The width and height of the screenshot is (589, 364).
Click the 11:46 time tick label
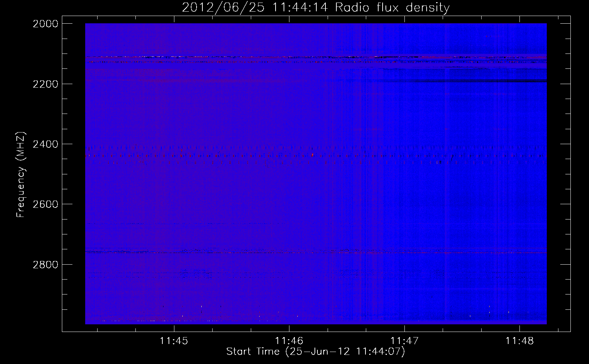289,341
